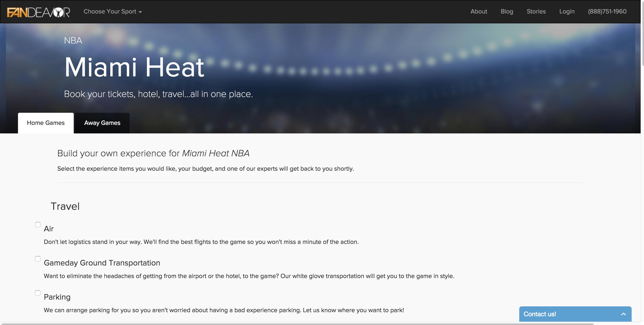This screenshot has height=325, width=644.
Task: Switch to the Away Games tab
Action: (x=102, y=123)
